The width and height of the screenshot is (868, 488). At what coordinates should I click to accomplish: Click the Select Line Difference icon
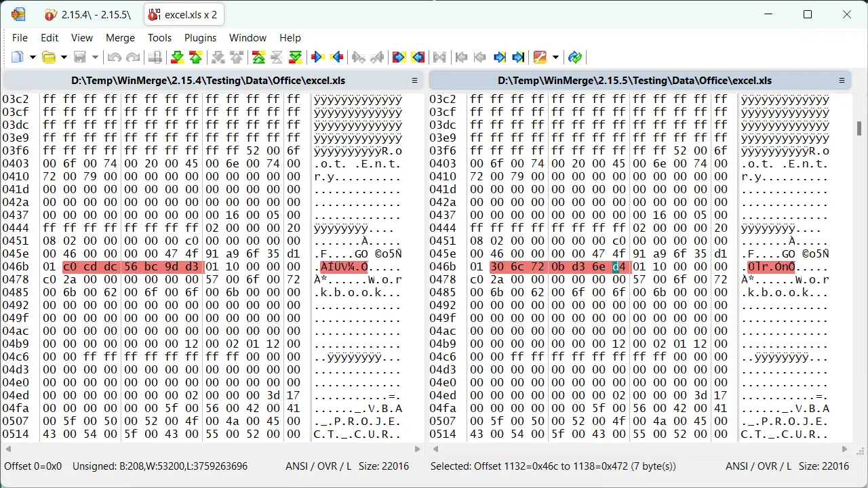click(x=155, y=58)
